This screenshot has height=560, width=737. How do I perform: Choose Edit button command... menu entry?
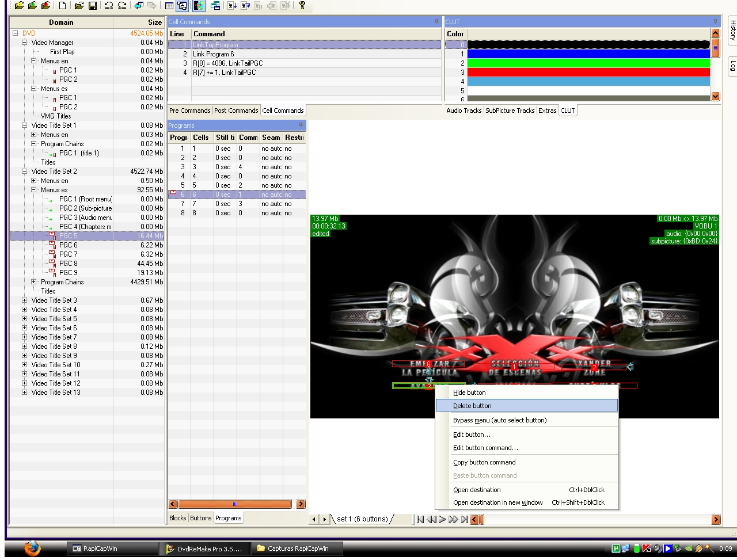pos(527,448)
